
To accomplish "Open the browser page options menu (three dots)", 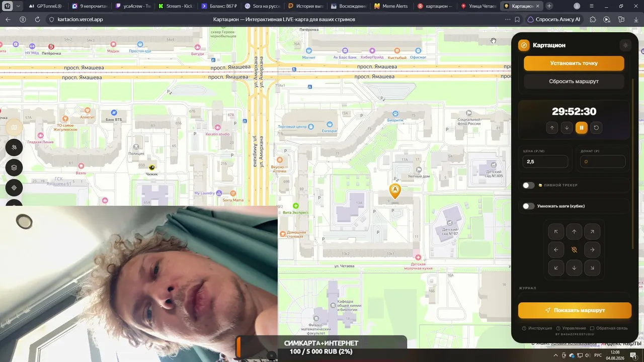I will tap(507, 20).
